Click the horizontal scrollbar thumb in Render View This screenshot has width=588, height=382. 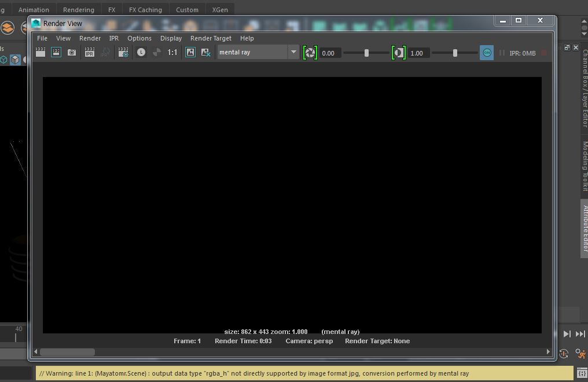tap(68, 352)
